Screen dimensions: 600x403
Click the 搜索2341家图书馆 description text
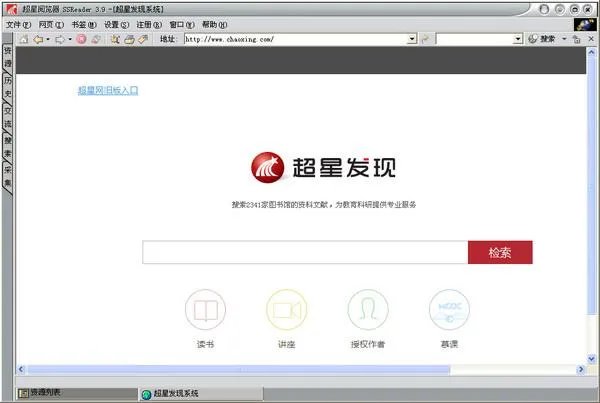click(x=324, y=205)
